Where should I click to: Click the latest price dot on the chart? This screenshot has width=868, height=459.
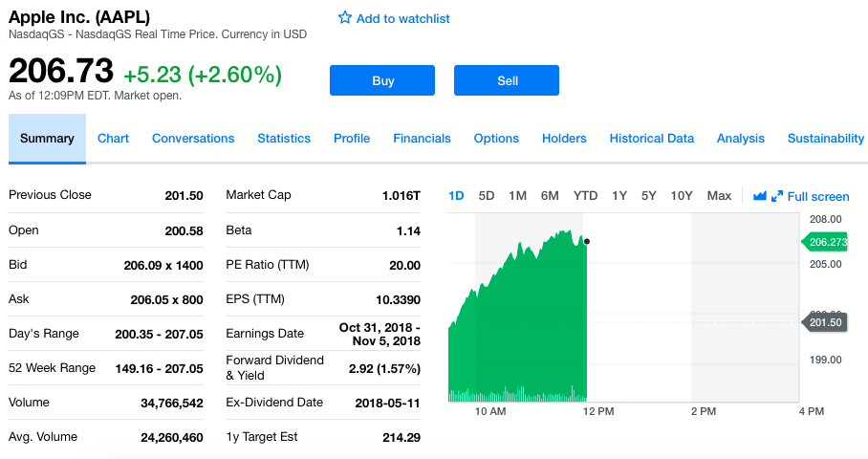(586, 241)
